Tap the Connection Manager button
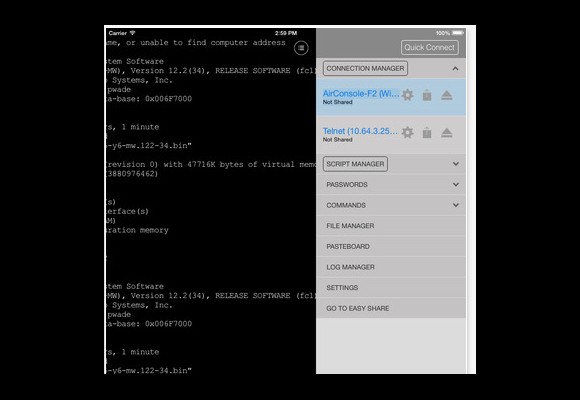This screenshot has height=400, width=580. point(365,68)
